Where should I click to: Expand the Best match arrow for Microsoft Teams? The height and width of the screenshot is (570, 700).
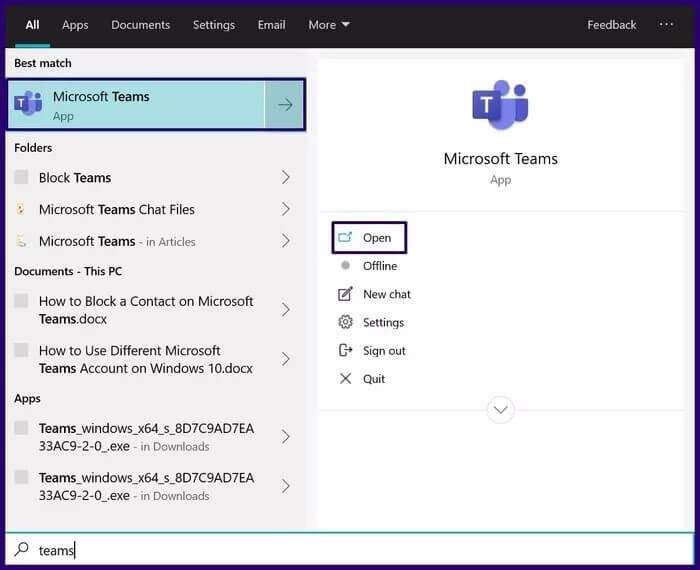coord(285,105)
